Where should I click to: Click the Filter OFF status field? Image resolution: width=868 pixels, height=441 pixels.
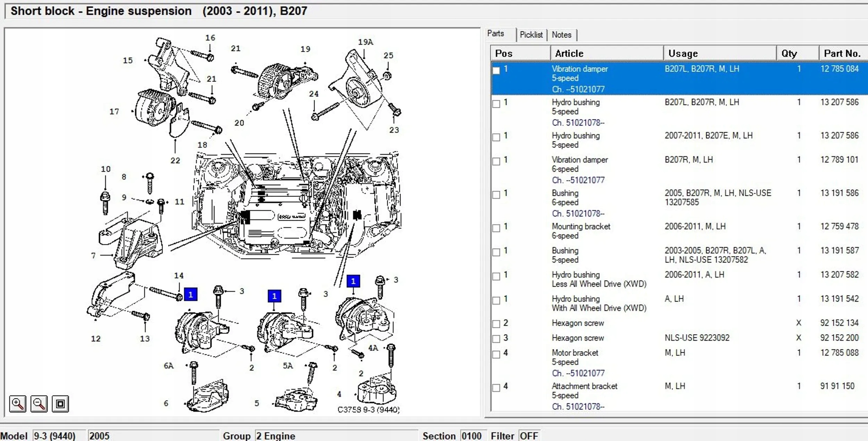coord(529,436)
